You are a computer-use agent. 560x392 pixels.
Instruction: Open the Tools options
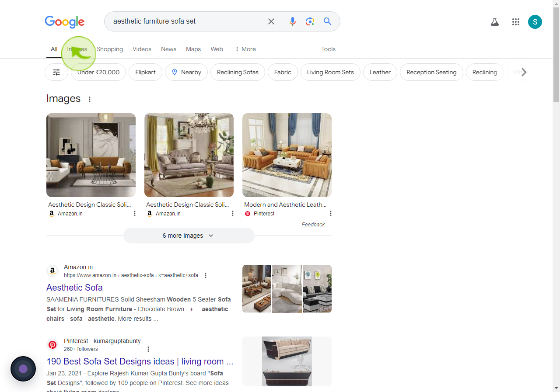click(328, 49)
